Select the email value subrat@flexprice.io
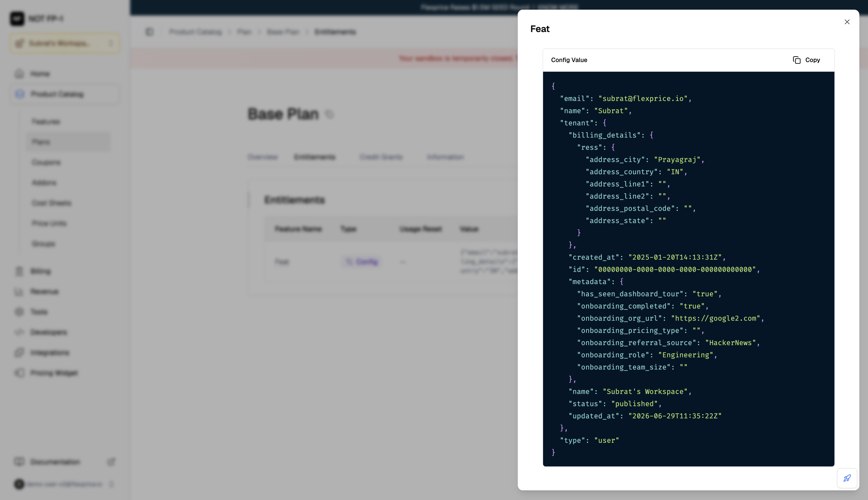This screenshot has width=868, height=500. (643, 99)
